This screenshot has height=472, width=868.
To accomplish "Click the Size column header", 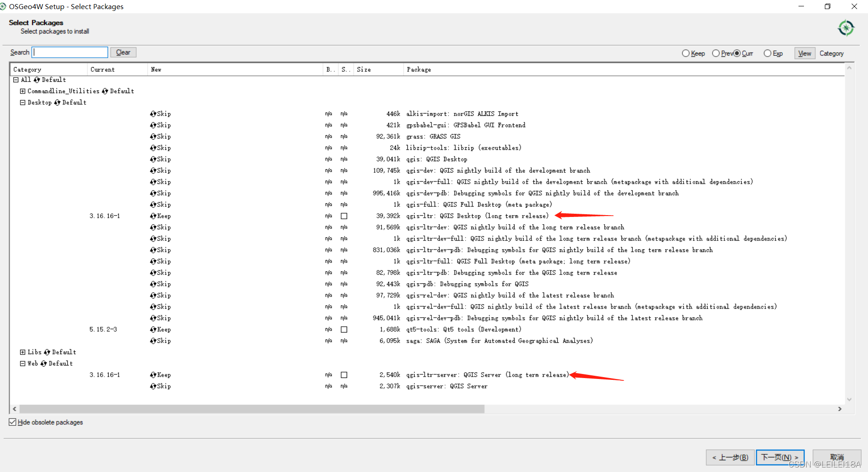I will 378,69.
